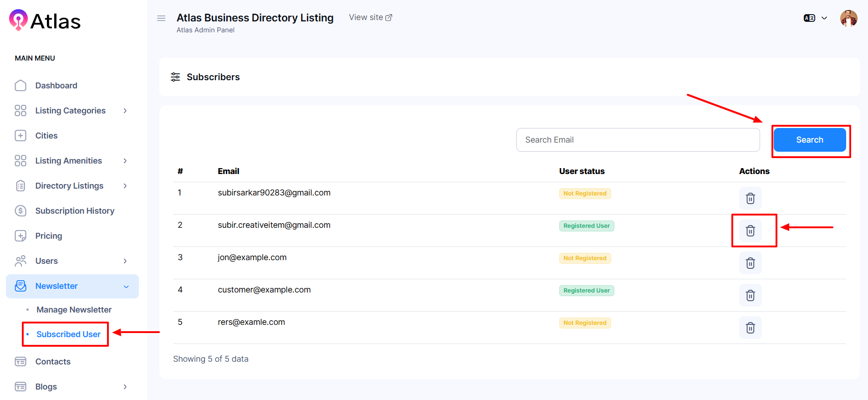Go to Subscribed User page
This screenshot has width=868, height=400.
click(x=68, y=334)
